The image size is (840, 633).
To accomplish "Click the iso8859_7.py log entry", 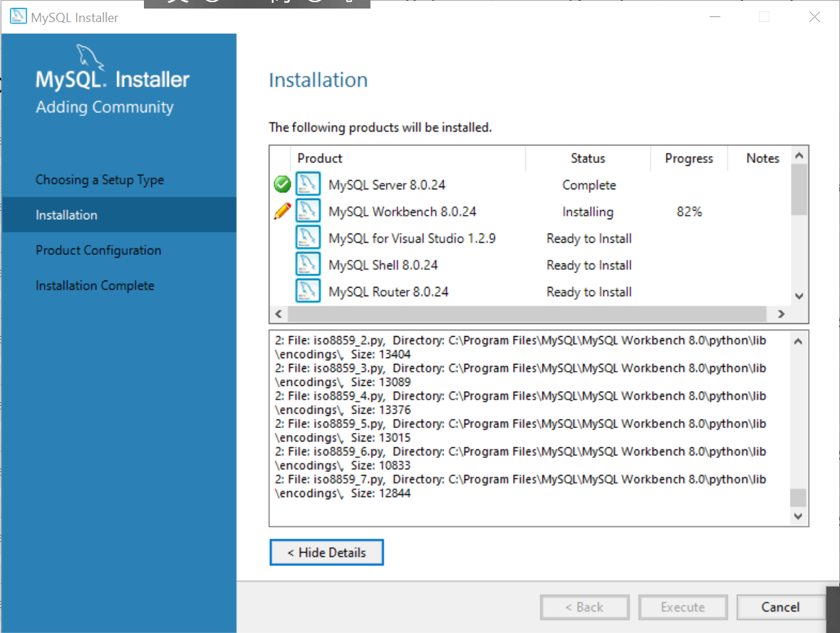I will click(520, 486).
